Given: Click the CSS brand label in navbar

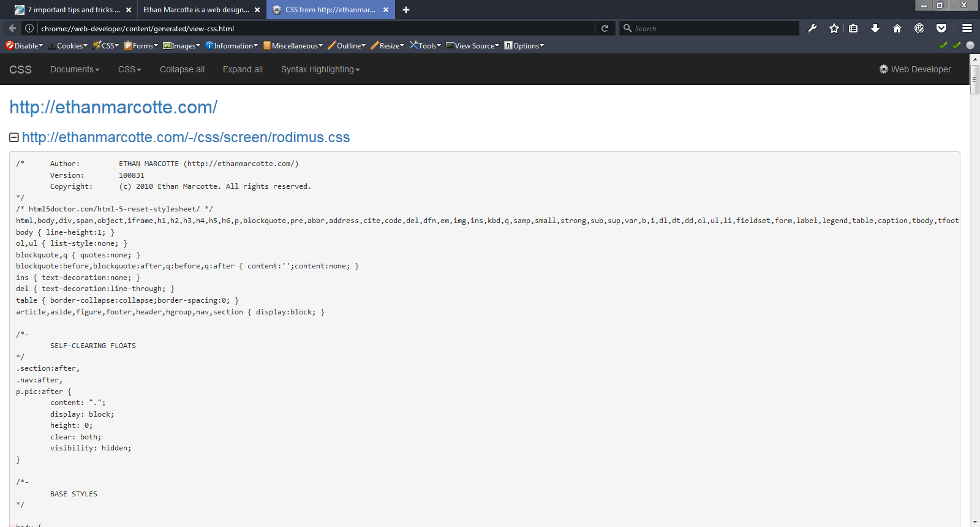Looking at the screenshot, I should click(x=20, y=69).
